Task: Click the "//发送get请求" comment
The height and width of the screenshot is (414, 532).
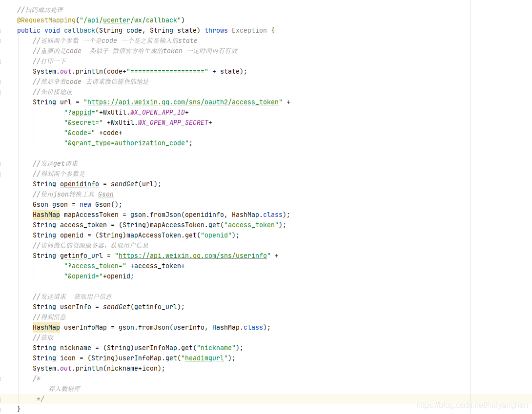Action: coord(55,163)
